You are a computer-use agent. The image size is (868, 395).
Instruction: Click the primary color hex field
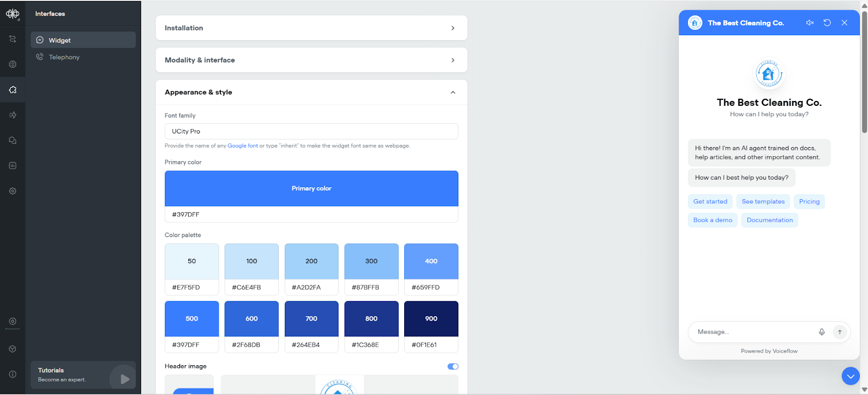311,214
